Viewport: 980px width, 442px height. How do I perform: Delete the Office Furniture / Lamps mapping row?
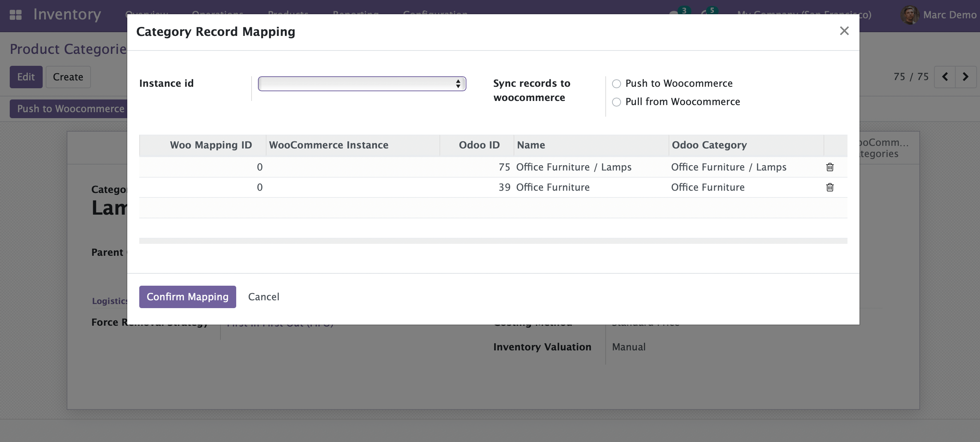(830, 167)
